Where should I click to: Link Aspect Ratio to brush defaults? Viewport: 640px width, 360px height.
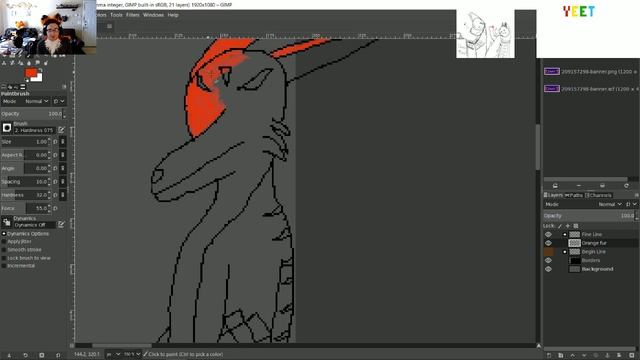click(x=63, y=155)
